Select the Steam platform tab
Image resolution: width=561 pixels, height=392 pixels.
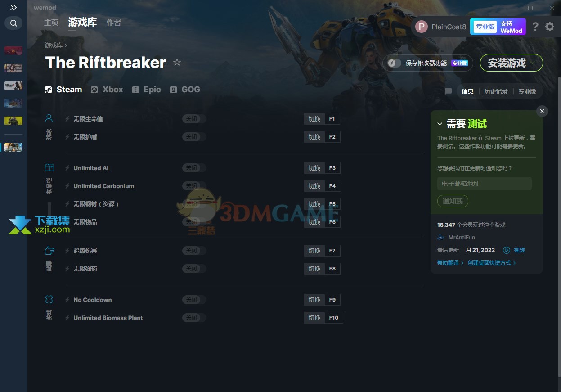click(x=63, y=90)
